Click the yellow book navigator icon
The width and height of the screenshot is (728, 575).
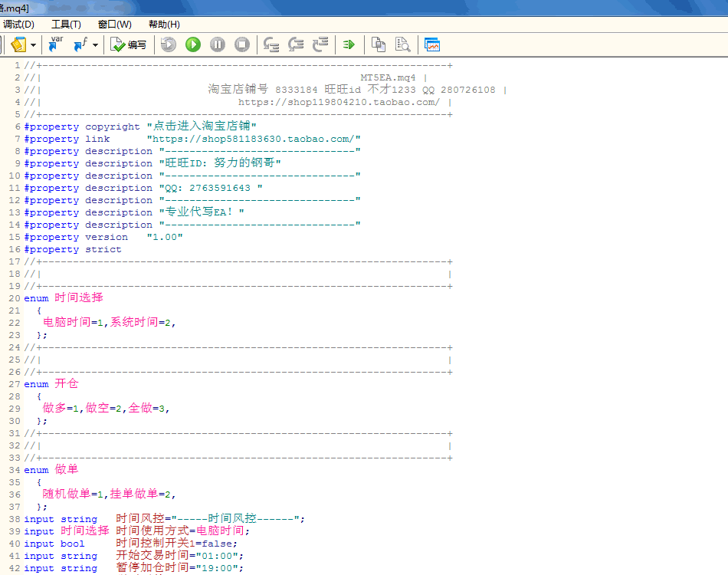18,44
